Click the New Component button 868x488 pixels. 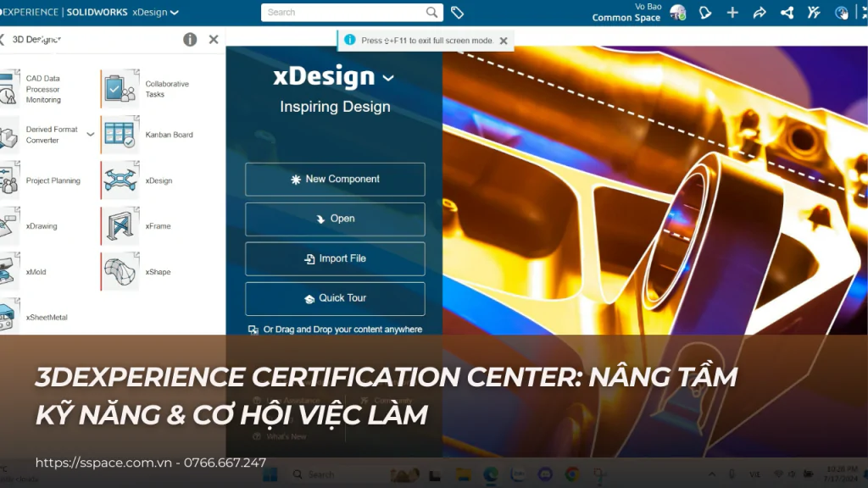(x=335, y=180)
